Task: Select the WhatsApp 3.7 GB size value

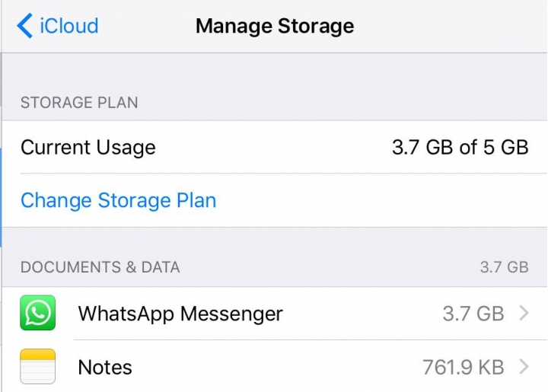Action: click(x=473, y=314)
